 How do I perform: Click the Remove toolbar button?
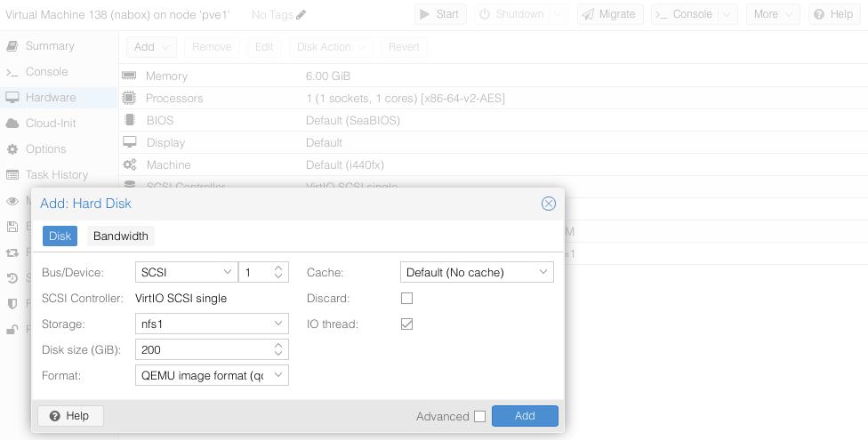pos(212,47)
